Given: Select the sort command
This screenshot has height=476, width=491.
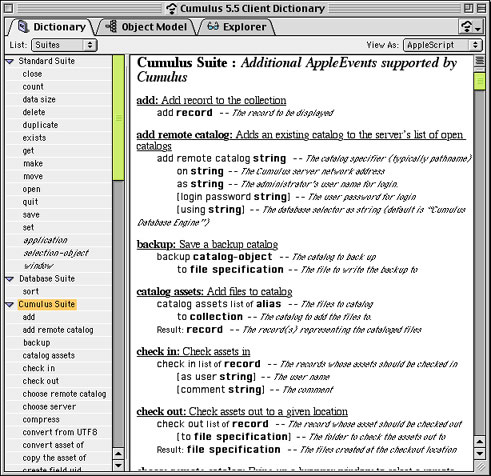Looking at the screenshot, I should pos(31,292).
